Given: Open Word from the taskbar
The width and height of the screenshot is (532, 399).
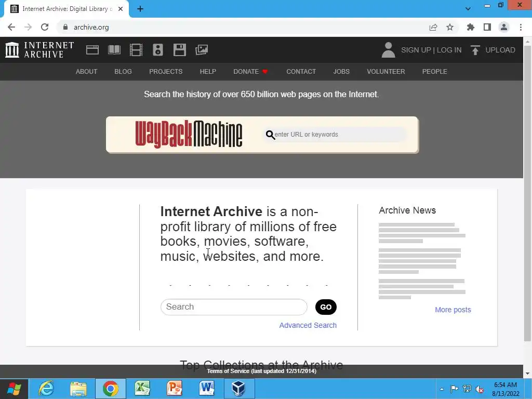Looking at the screenshot, I should pos(207,389).
